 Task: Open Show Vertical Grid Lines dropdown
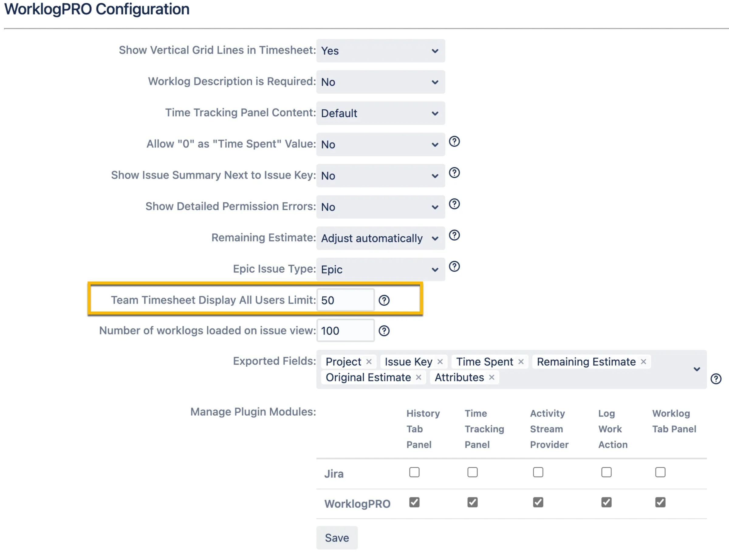pyautogui.click(x=381, y=51)
